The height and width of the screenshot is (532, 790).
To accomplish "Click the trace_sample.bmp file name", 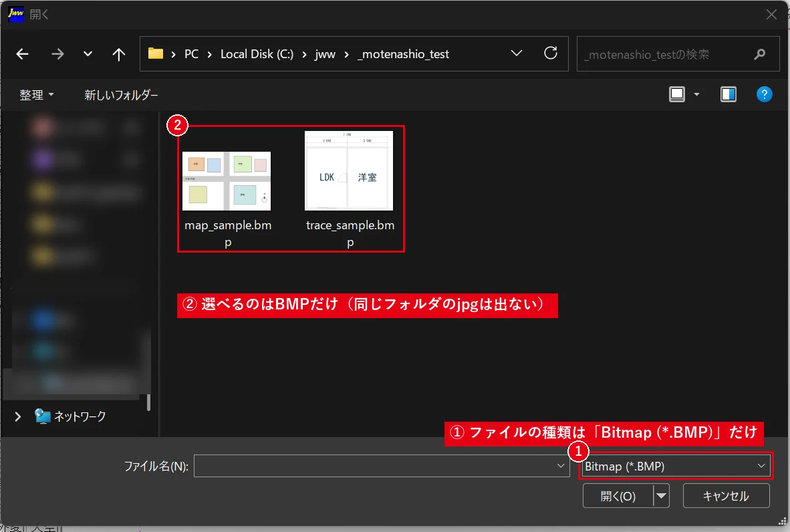I will tap(350, 233).
